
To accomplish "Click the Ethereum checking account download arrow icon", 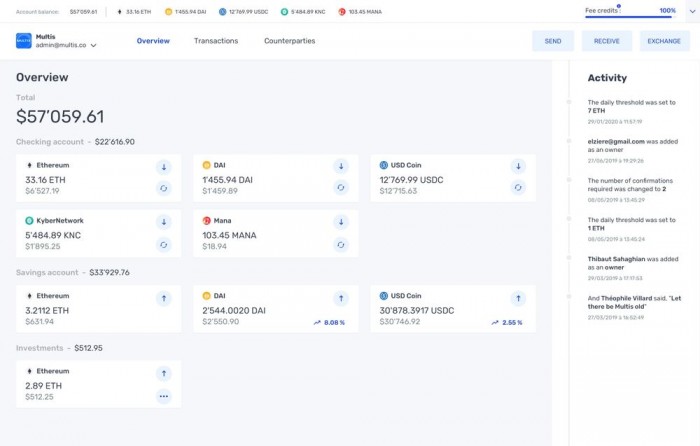I will click(164, 166).
